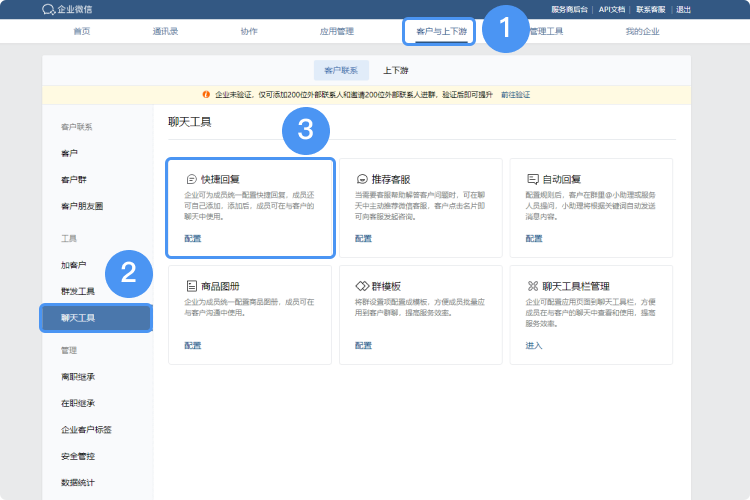Screen dimensions: 750x500
Task: Go to 应用管理 in top navigation
Action: tap(336, 32)
